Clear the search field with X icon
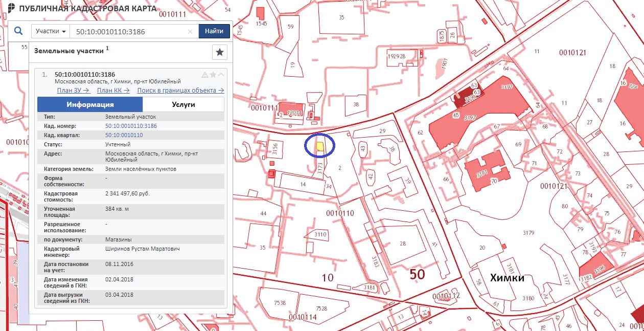The height and width of the screenshot is (331, 644). pyautogui.click(x=190, y=32)
